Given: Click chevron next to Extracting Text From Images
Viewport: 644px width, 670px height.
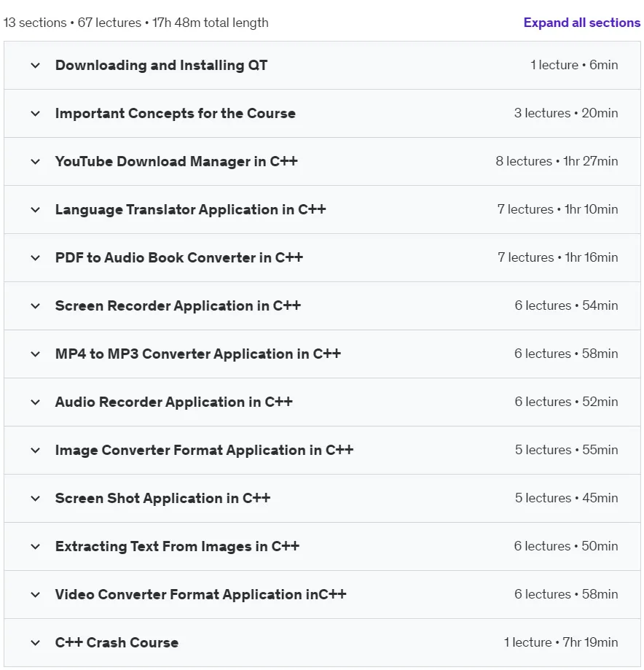Looking at the screenshot, I should click(x=36, y=547).
